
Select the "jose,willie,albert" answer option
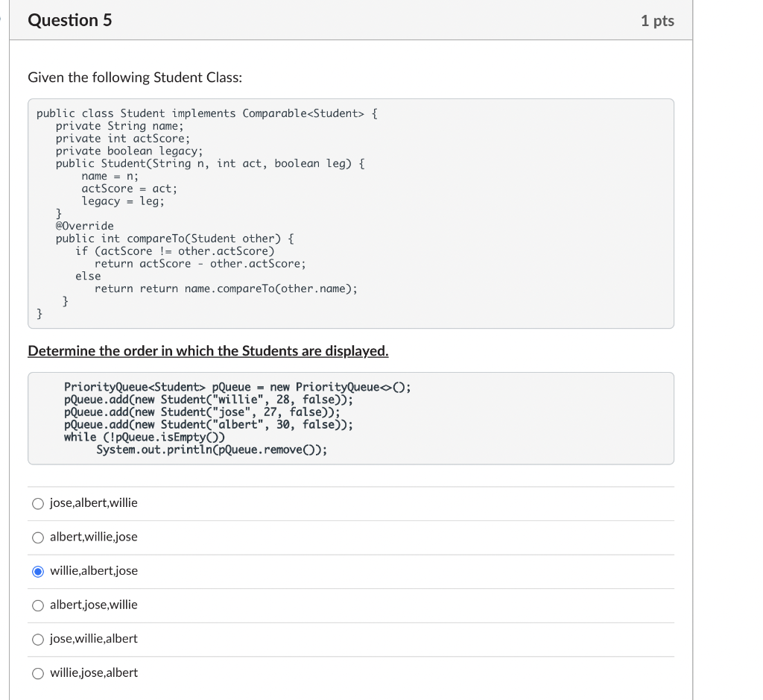tap(38, 639)
